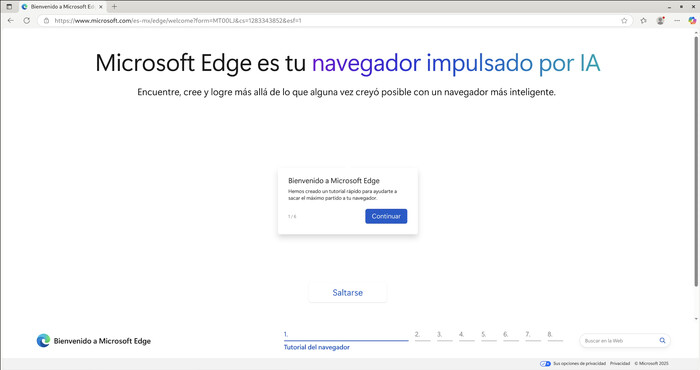Minimize the Edge window
The height and width of the screenshot is (370, 700).
(x=669, y=7)
